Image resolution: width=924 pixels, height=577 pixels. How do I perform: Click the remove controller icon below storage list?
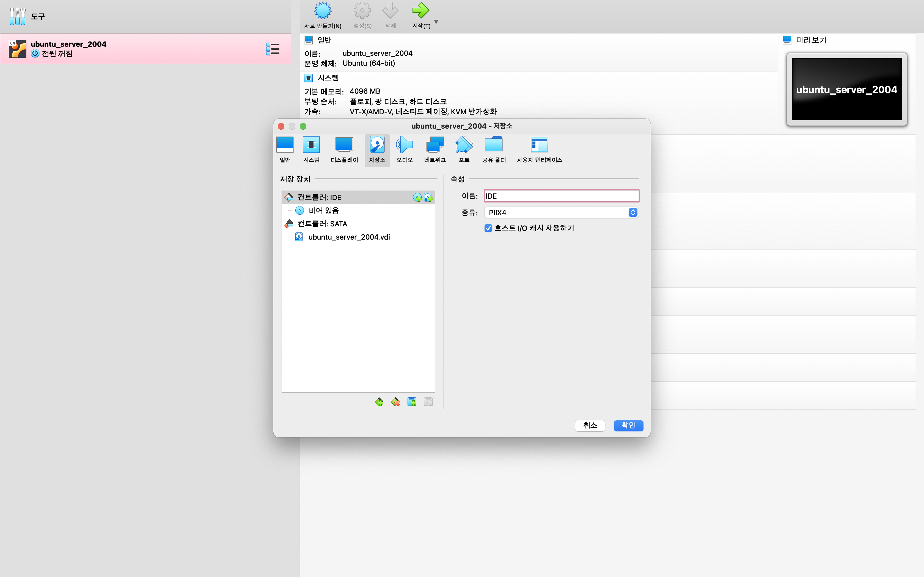click(x=395, y=402)
